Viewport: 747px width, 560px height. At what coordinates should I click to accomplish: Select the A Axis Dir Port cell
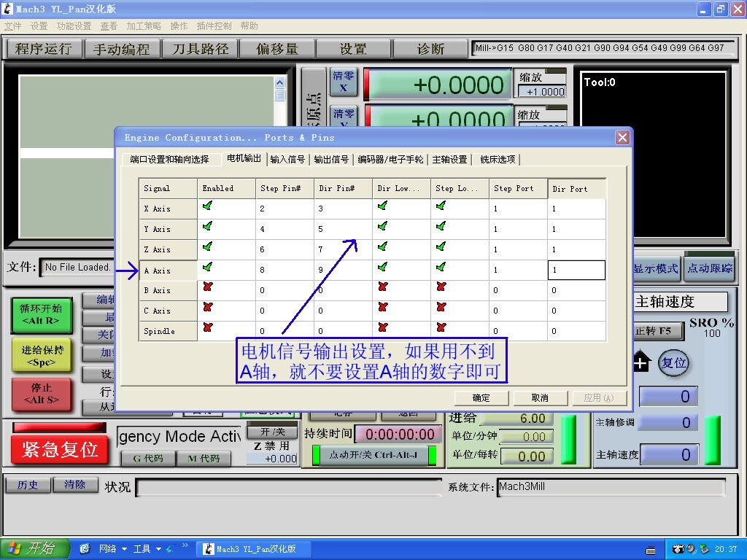click(x=576, y=270)
